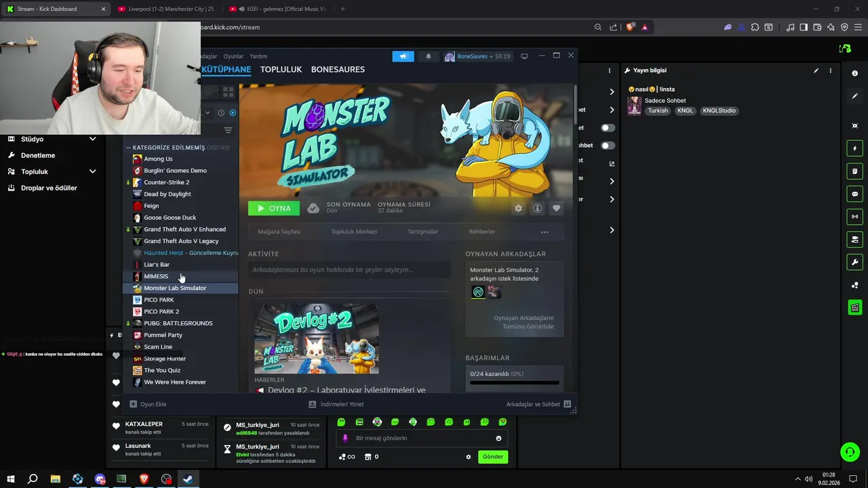This screenshot has height=488, width=868.
Task: Open Mağaza Sayfası link
Action: coord(279,232)
